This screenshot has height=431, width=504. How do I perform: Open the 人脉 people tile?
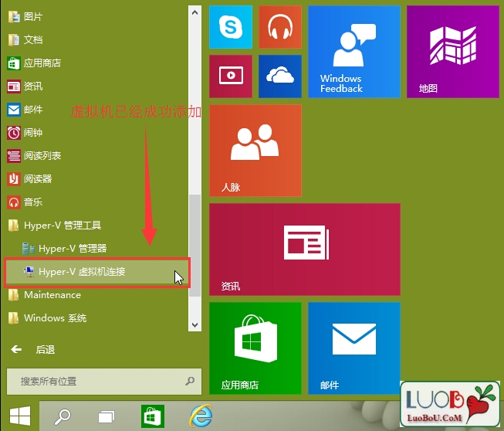coord(255,151)
